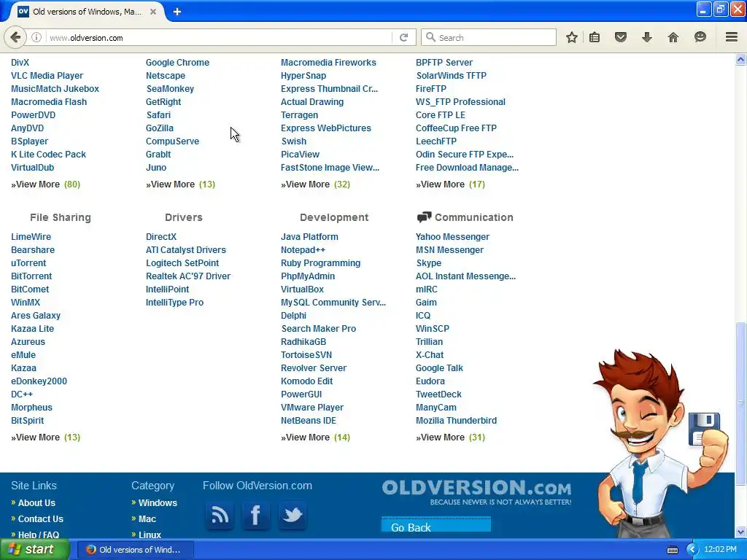
Task: Click the tray keyboard icon
Action: pyautogui.click(x=672, y=550)
